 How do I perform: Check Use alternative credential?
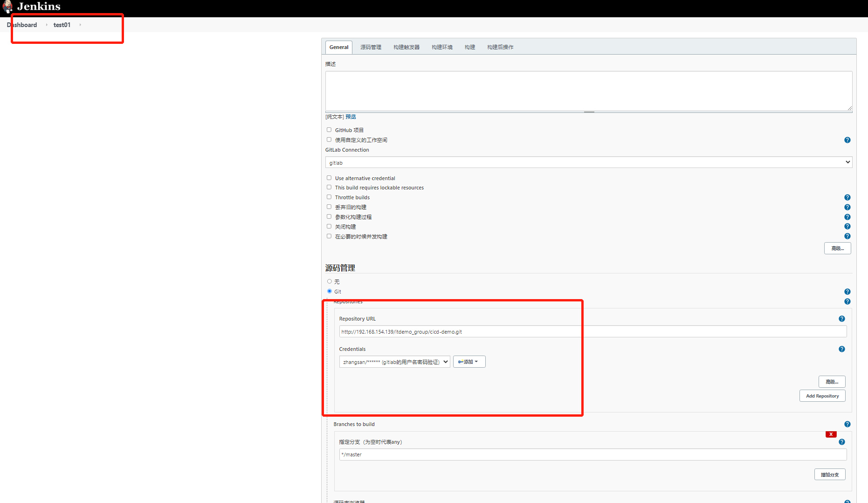329,178
